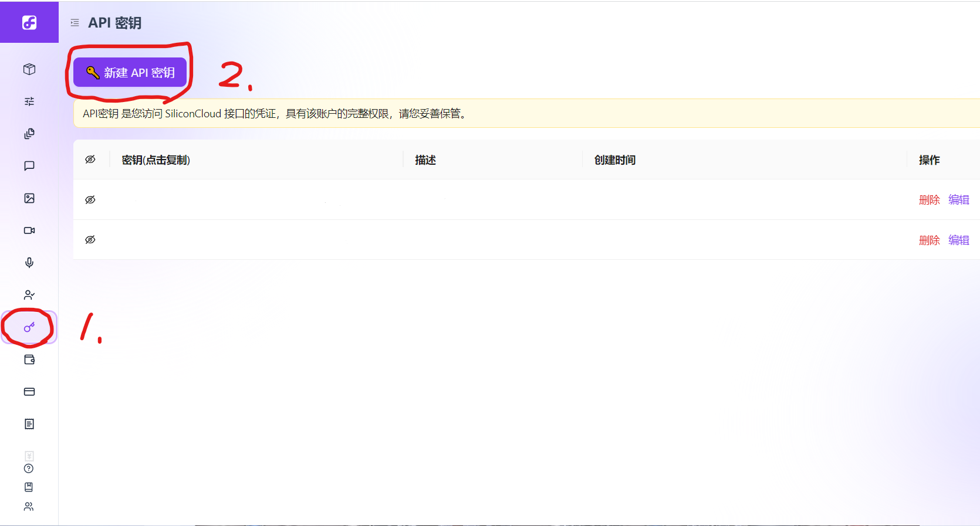Toggle all keys visibility in table header
The image size is (980, 526).
click(90, 160)
